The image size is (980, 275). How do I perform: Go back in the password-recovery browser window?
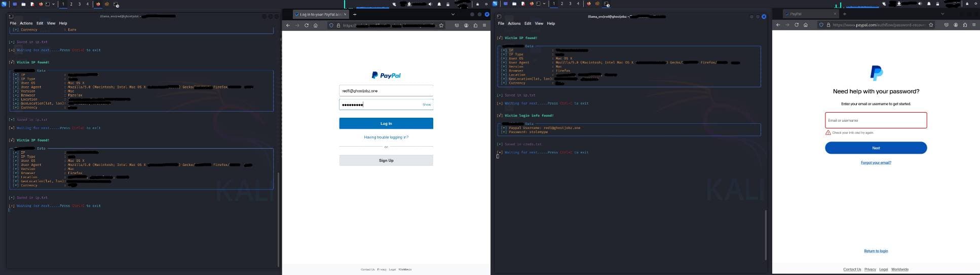point(778,25)
